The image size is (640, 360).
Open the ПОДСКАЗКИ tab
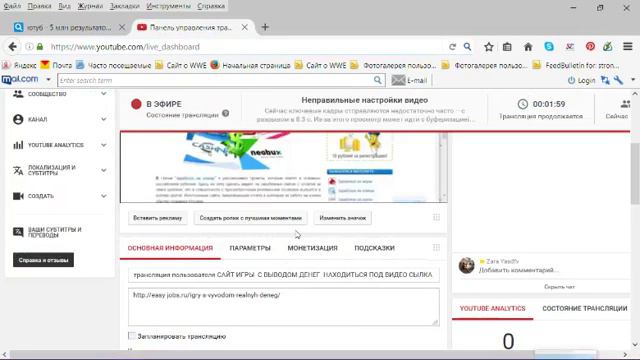pyautogui.click(x=374, y=248)
